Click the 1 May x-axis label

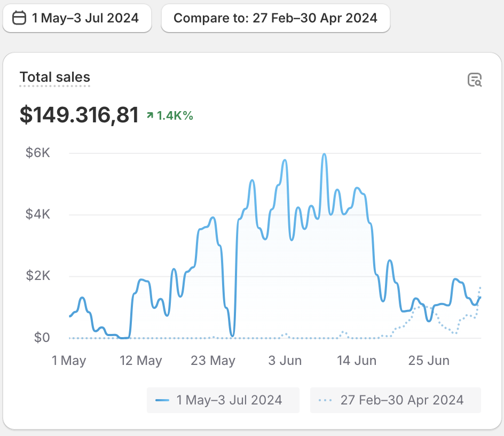(x=69, y=361)
